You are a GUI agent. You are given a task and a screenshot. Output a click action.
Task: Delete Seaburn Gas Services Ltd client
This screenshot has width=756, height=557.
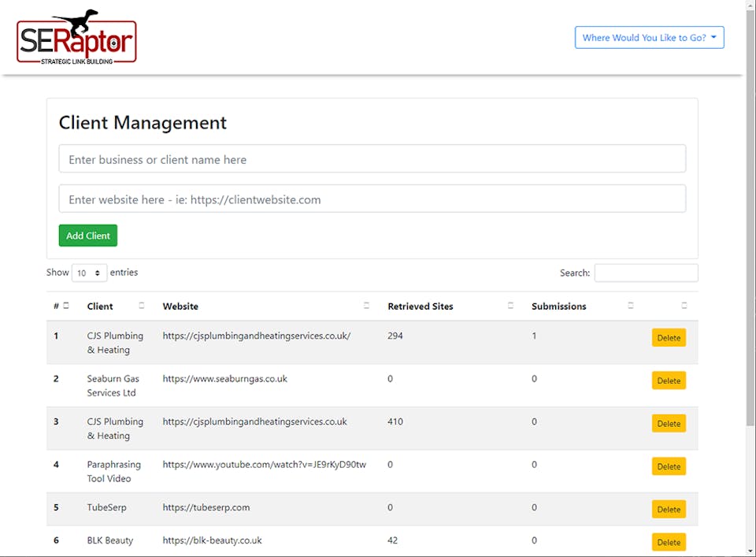pyautogui.click(x=669, y=381)
